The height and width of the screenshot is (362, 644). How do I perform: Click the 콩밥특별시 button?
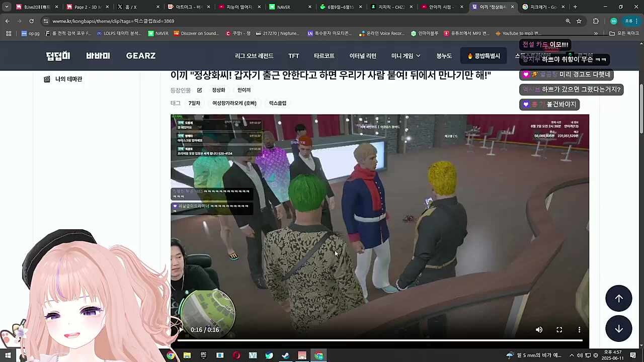click(x=484, y=56)
